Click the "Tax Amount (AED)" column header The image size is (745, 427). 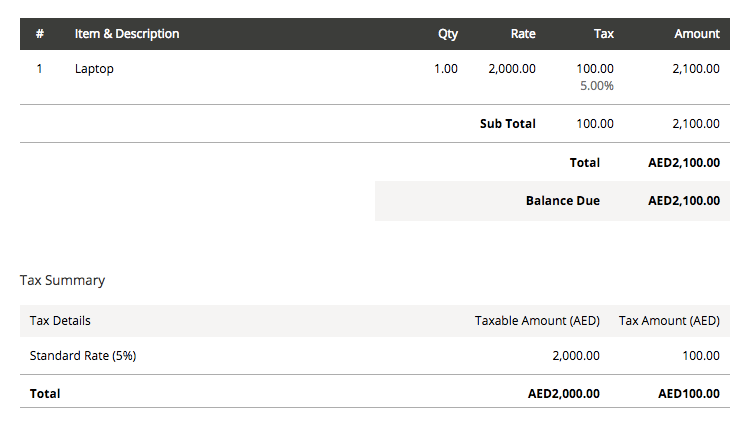[669, 321]
